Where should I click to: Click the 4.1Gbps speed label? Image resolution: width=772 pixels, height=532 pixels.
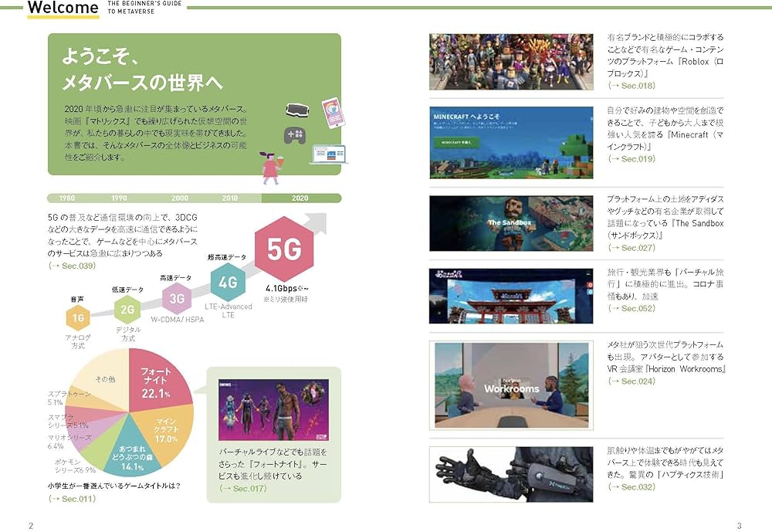coord(287,289)
